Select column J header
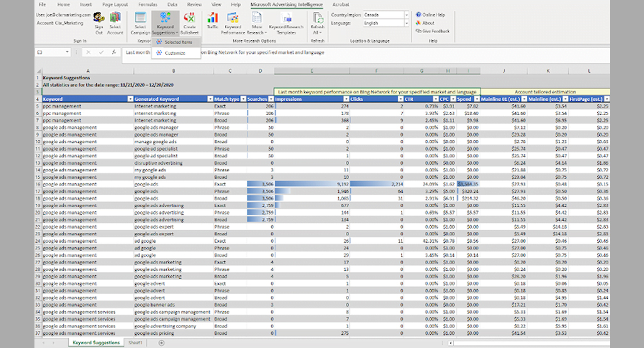Screen dimensions: 644x348 (x=504, y=71)
